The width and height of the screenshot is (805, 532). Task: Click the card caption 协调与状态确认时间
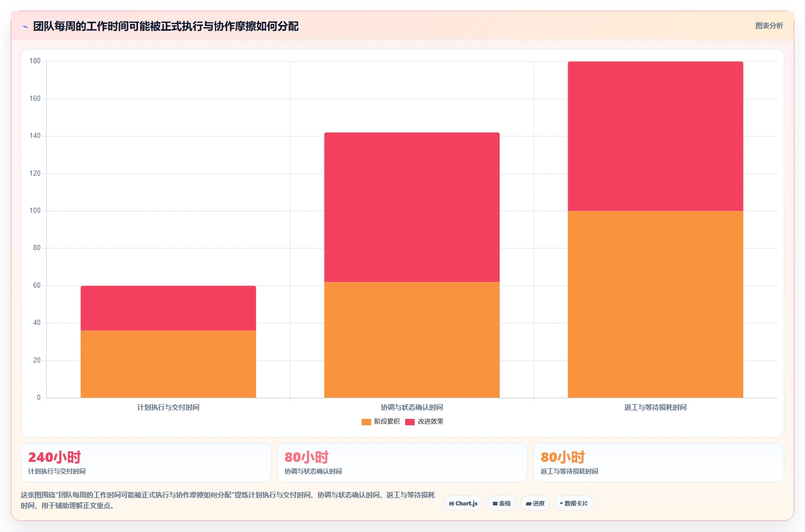(x=313, y=471)
